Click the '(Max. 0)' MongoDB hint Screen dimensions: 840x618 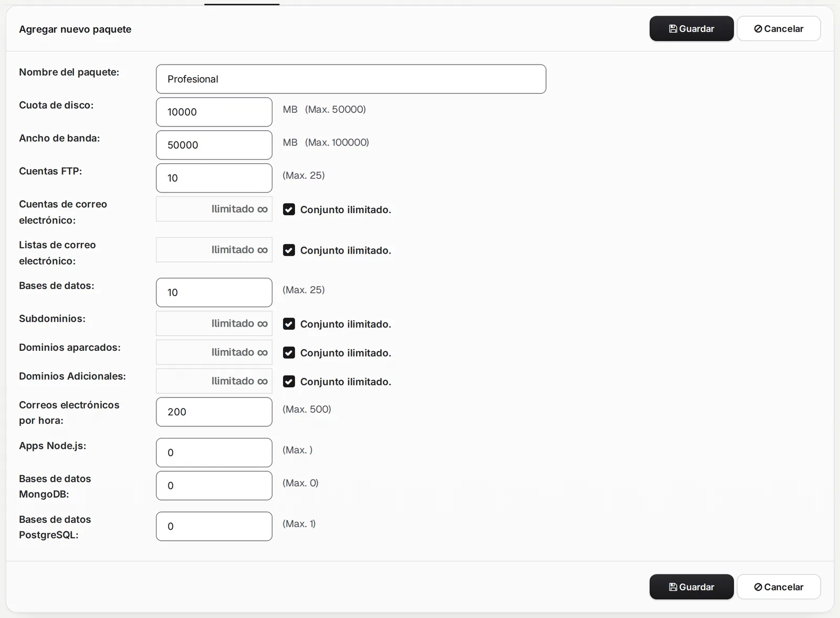(x=300, y=483)
